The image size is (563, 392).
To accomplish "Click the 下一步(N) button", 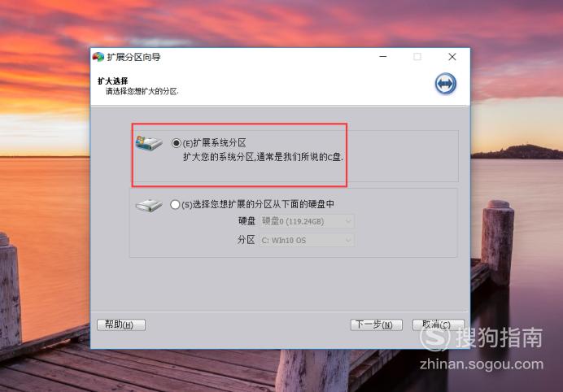I will 377,324.
